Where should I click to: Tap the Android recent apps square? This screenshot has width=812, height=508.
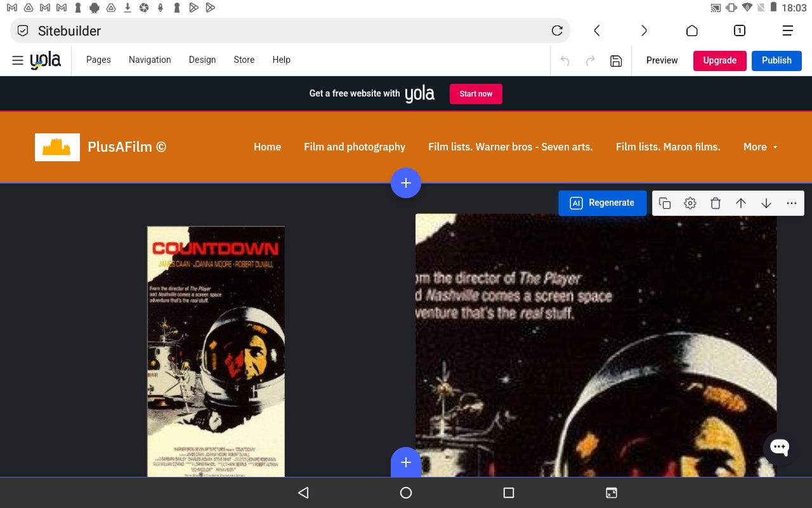coord(509,493)
